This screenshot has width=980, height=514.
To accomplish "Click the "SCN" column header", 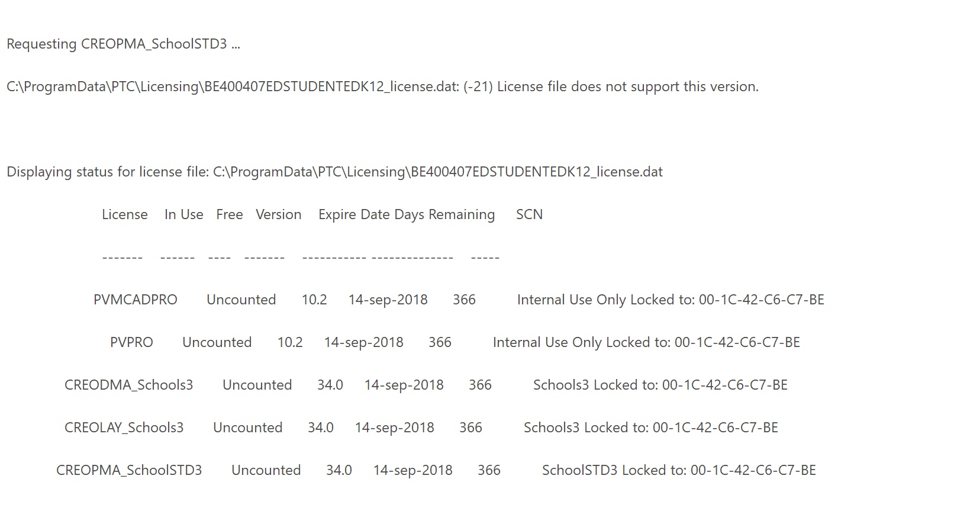I will point(529,215).
